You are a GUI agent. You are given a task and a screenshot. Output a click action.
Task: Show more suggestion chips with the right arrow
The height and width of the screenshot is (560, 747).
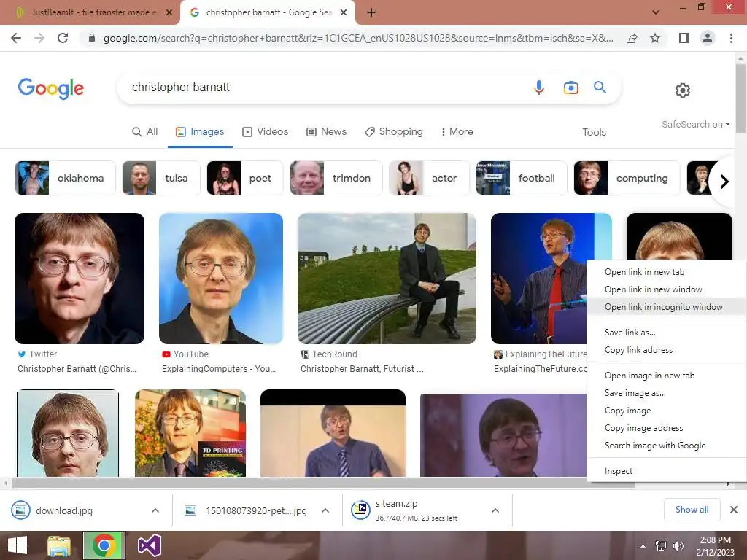point(724,182)
